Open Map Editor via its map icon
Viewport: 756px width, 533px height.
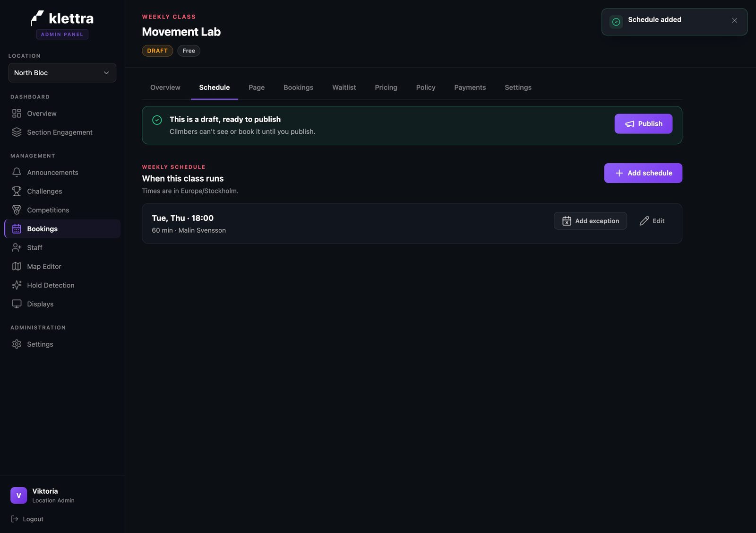point(17,266)
